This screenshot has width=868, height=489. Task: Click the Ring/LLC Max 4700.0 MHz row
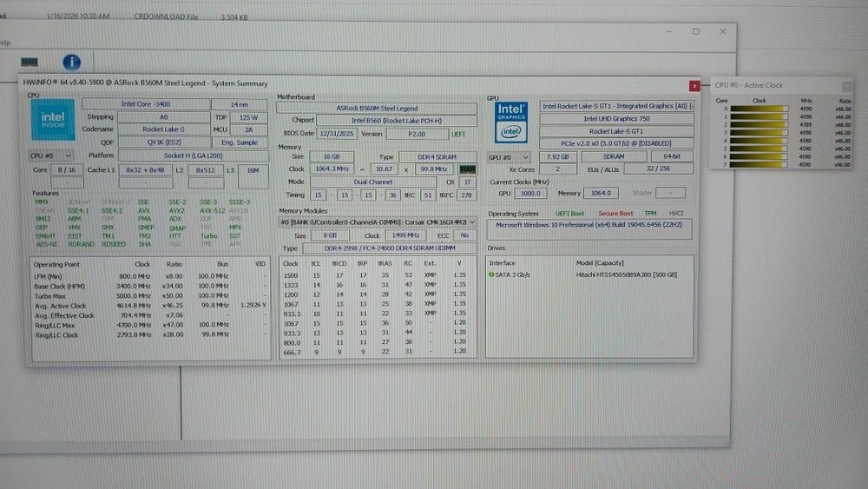pos(150,325)
